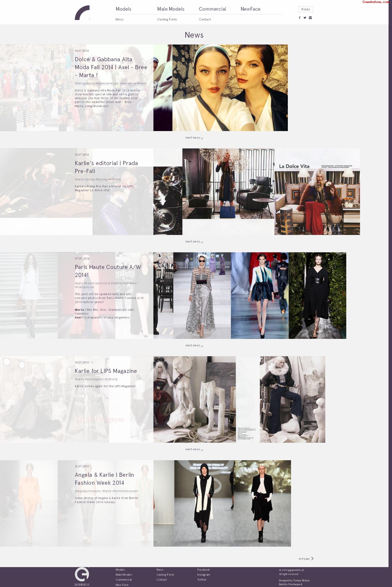Click Build by Freshaspect credit
The image size is (392, 587).
point(291,585)
